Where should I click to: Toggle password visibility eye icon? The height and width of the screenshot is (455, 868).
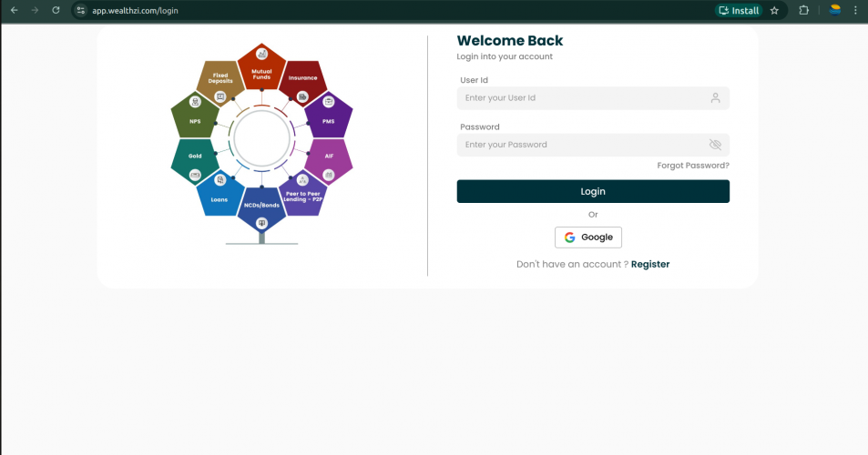pos(715,145)
